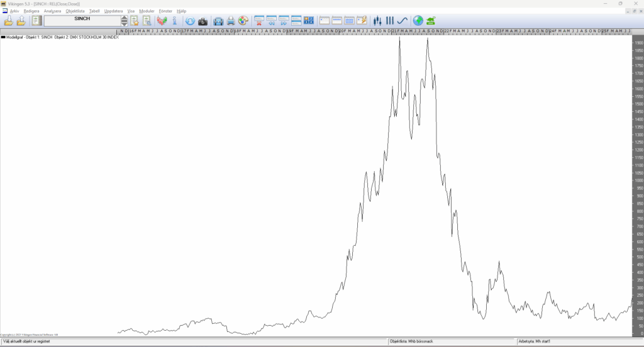Click the camera snapshot icon
This screenshot has width=644, height=347.
[203, 21]
